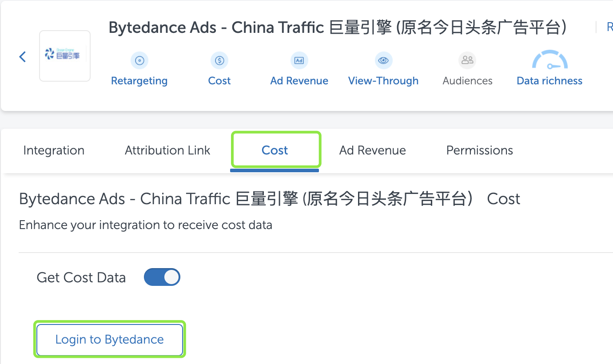Switch to the Permissions tab
The width and height of the screenshot is (613, 364).
pos(480,150)
